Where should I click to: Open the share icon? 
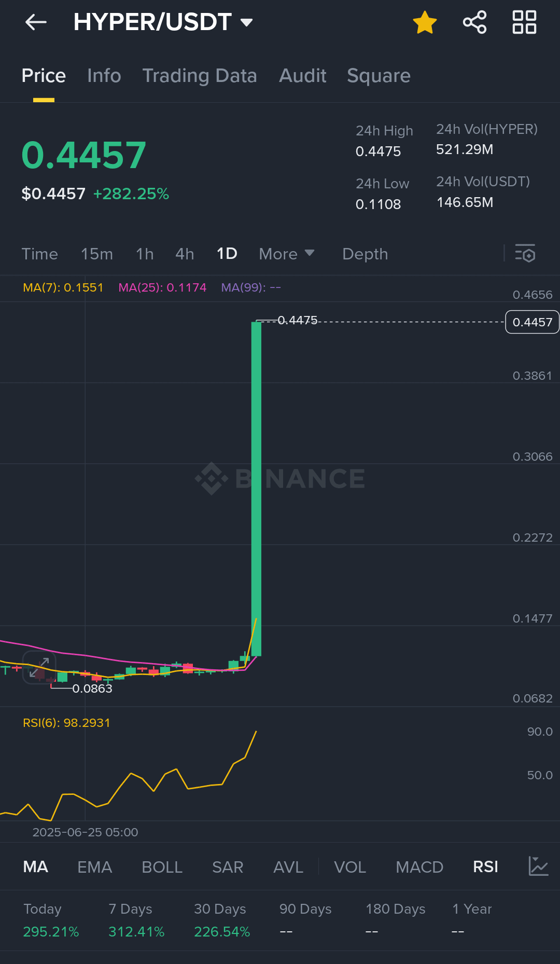(474, 22)
